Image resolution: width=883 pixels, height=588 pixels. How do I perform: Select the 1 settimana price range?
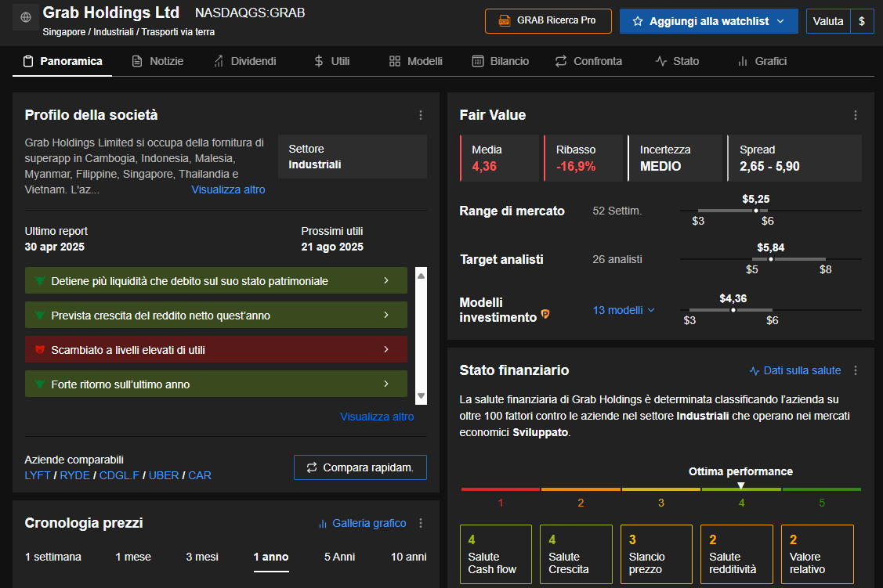pos(53,557)
